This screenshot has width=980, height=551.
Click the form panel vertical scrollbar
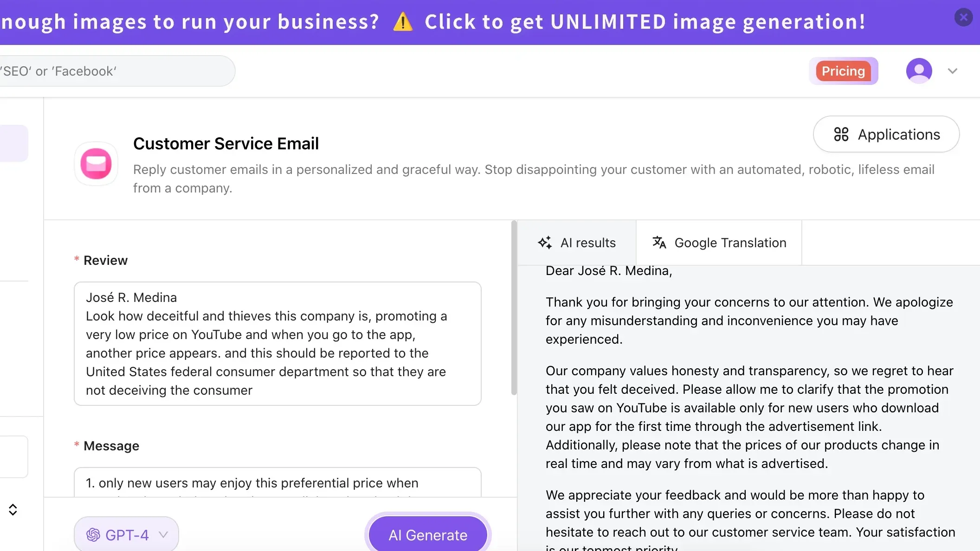tap(514, 308)
